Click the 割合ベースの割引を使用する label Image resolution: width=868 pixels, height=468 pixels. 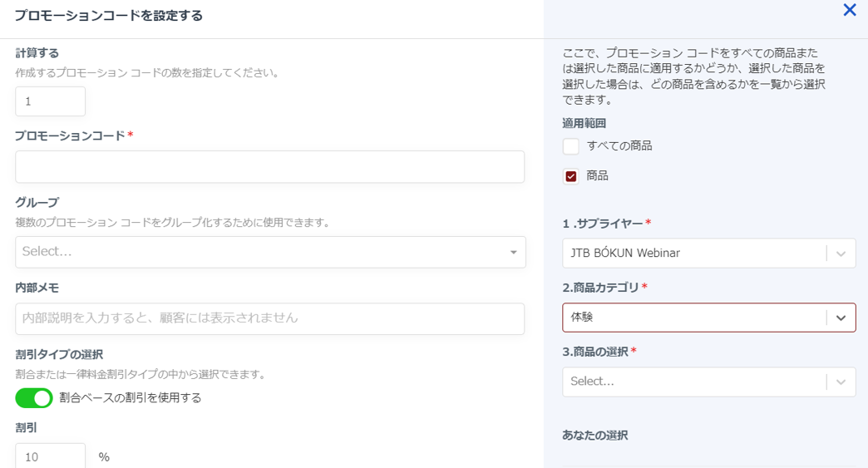[x=131, y=398]
